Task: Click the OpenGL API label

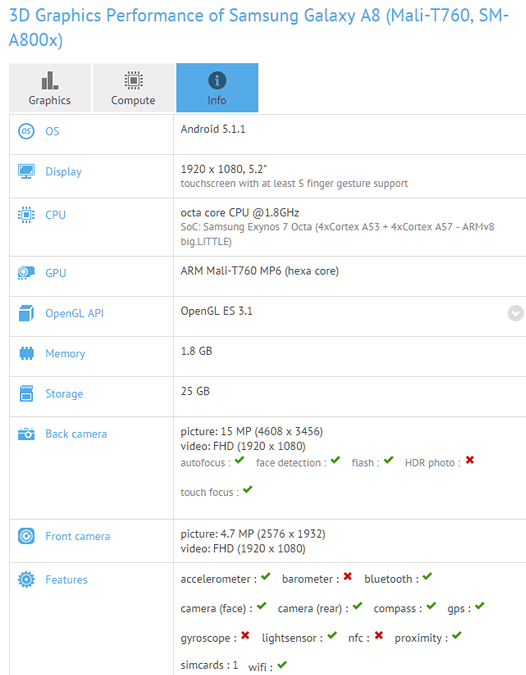Action: coord(74,313)
